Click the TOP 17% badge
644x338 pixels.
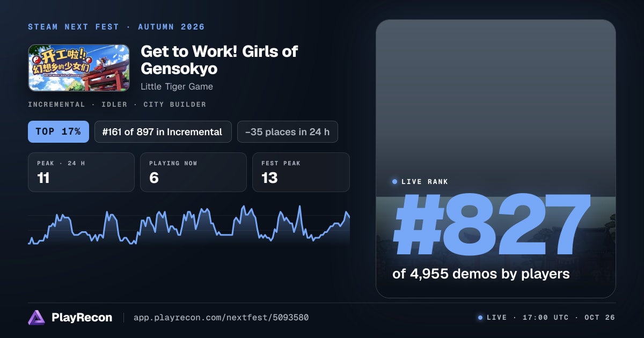(58, 131)
